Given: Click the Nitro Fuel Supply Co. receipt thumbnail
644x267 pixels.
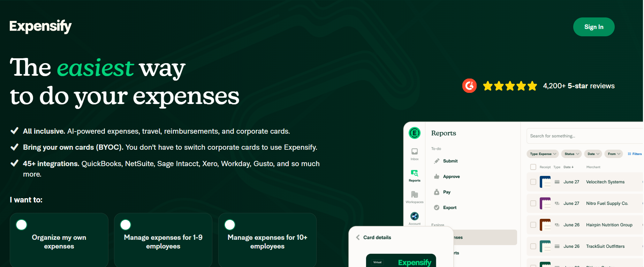Looking at the screenshot, I should tap(545, 203).
